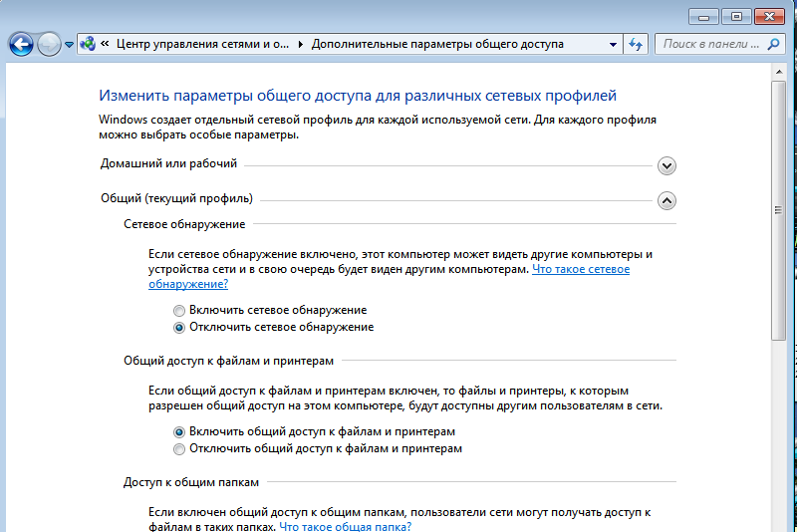797x532 pixels.
Task: Select Отключить общий доступ к файлам и принтерам
Action: 179,449
